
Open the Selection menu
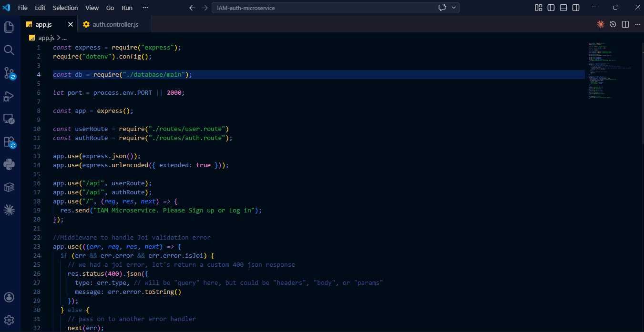click(x=65, y=8)
